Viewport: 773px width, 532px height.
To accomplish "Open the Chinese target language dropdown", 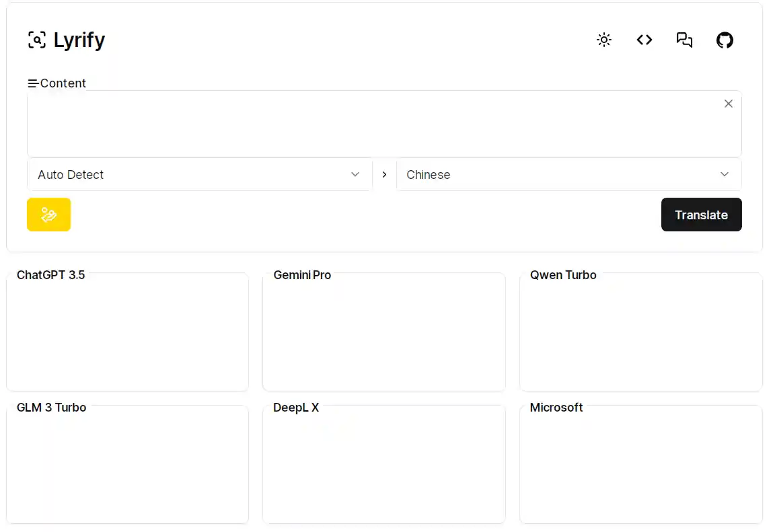I will tap(569, 175).
